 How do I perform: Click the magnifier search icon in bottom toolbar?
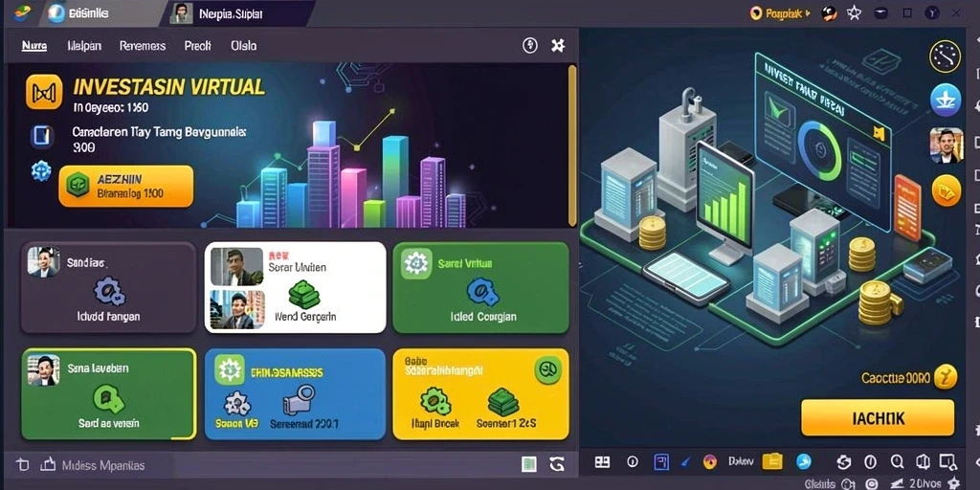pos(897,462)
